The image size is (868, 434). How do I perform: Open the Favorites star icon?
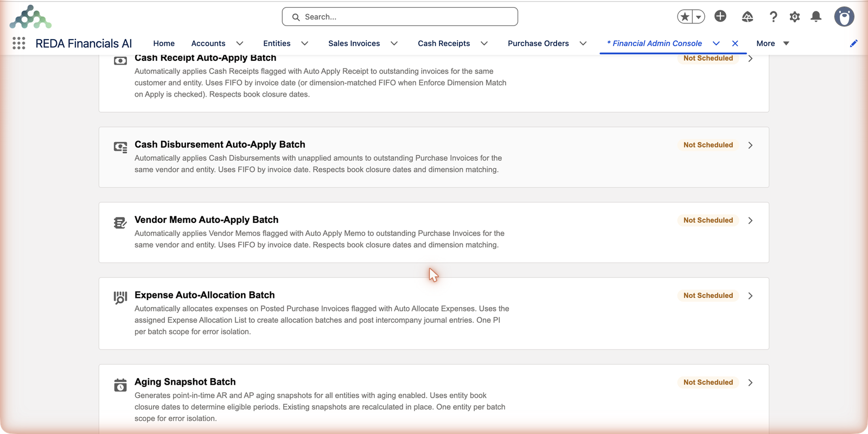(x=685, y=17)
